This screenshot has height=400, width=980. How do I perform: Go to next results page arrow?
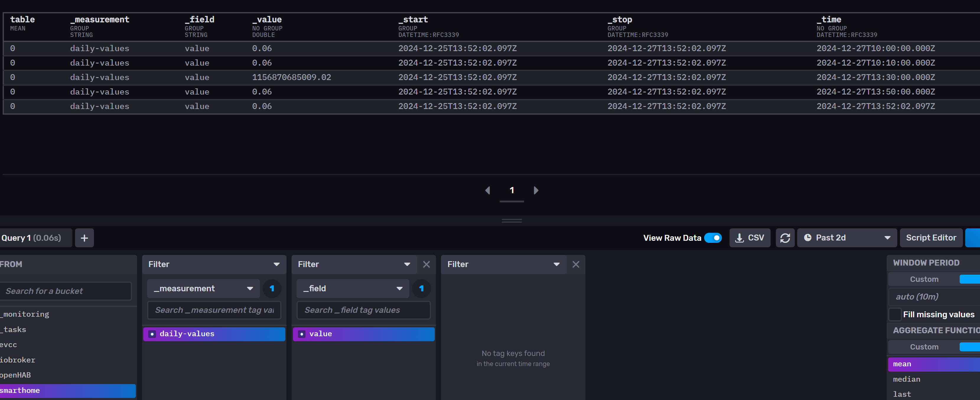536,190
